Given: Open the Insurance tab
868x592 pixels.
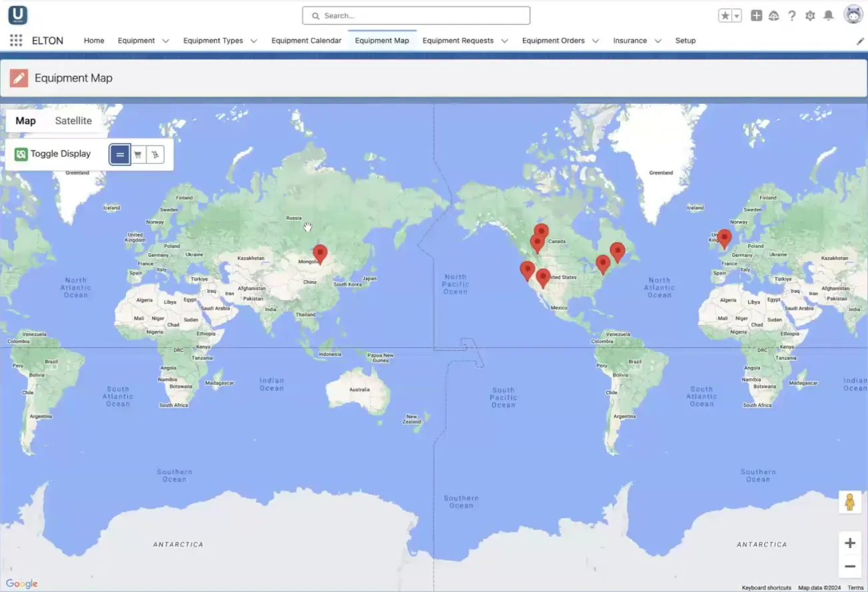Looking at the screenshot, I should coord(630,41).
